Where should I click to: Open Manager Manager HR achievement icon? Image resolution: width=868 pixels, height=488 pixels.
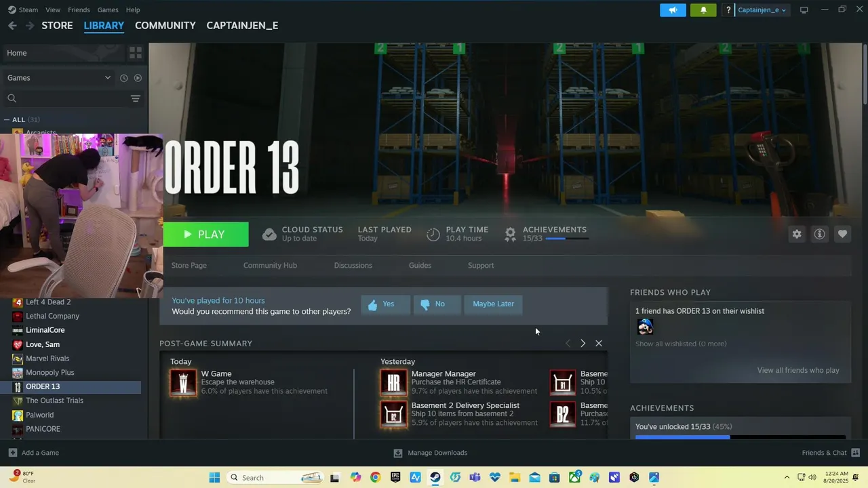pos(393,383)
